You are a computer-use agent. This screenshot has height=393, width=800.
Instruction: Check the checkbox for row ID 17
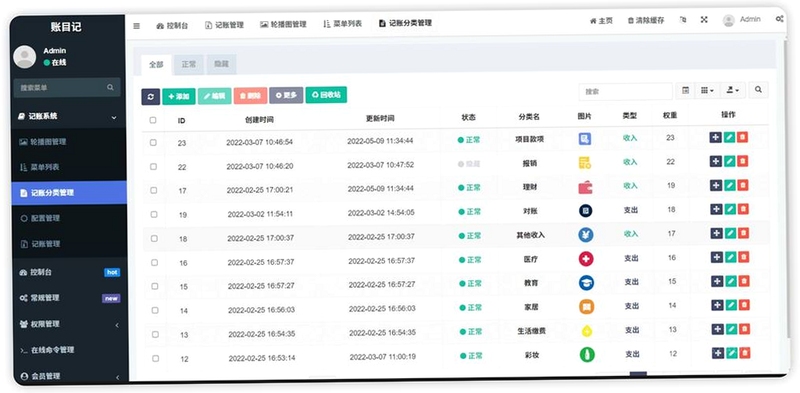[x=154, y=190]
